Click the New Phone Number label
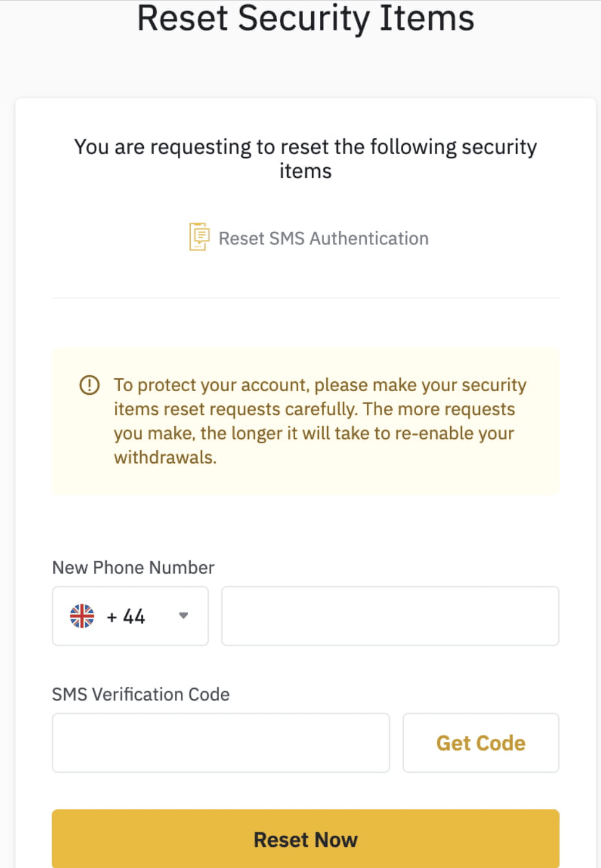Viewport: 601px width, 868px height. click(133, 567)
